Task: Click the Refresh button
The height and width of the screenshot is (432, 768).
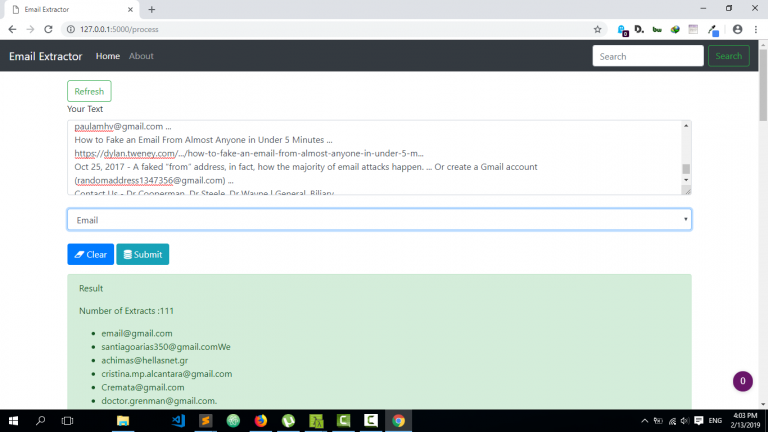Action: pos(89,91)
